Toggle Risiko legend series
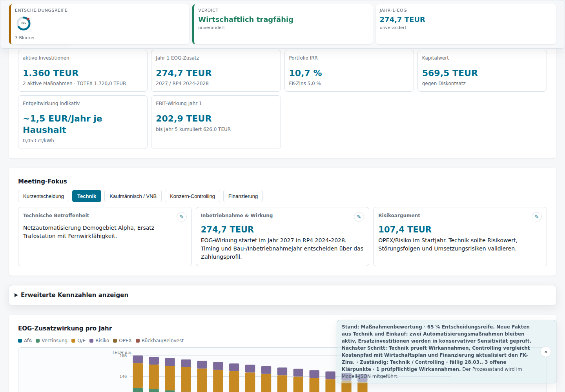The height and width of the screenshot is (392, 565). coord(99,341)
